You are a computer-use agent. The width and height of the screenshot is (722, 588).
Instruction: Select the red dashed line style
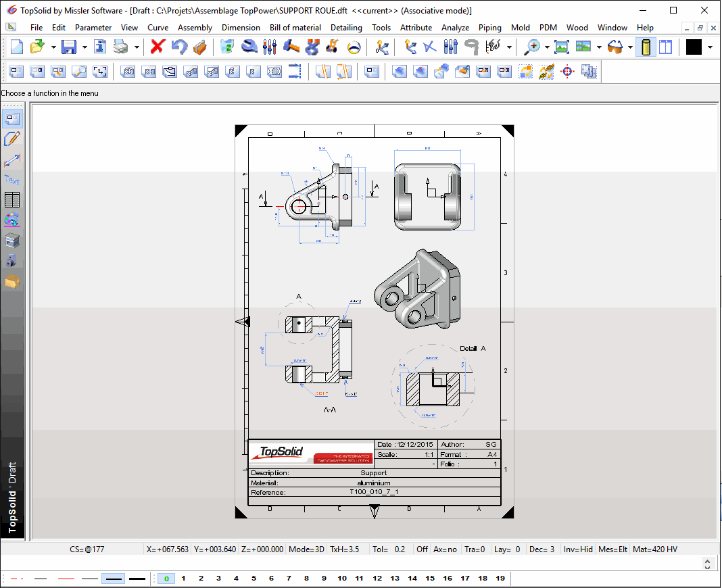pyautogui.click(x=18, y=579)
